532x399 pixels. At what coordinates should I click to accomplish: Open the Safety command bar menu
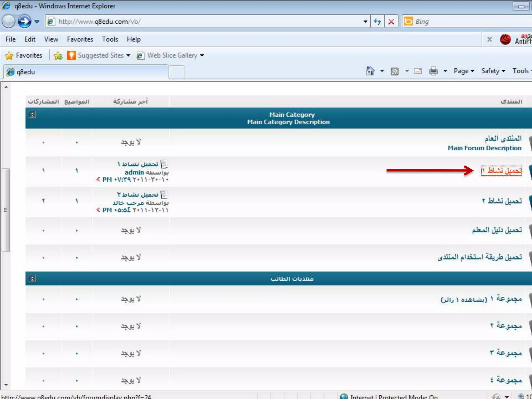pos(493,71)
